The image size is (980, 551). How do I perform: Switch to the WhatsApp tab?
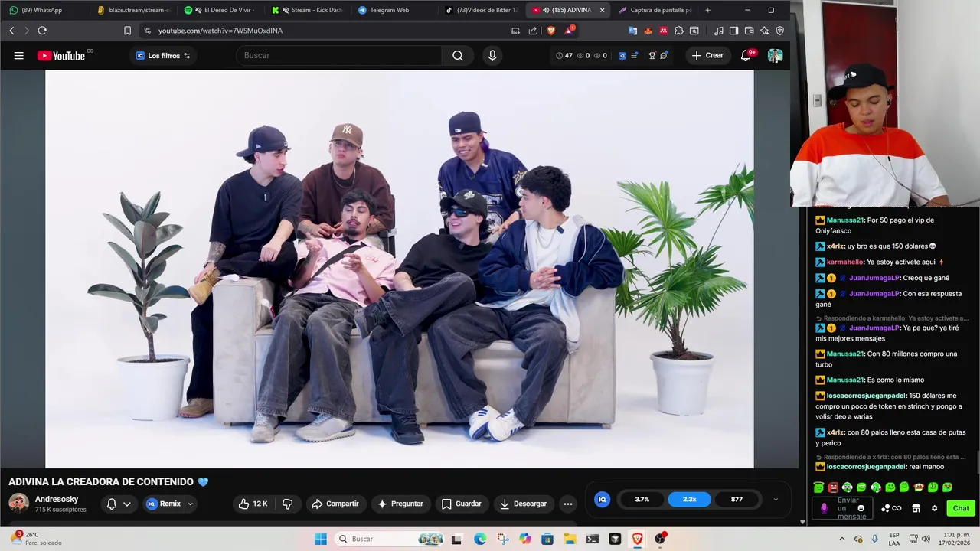point(42,10)
